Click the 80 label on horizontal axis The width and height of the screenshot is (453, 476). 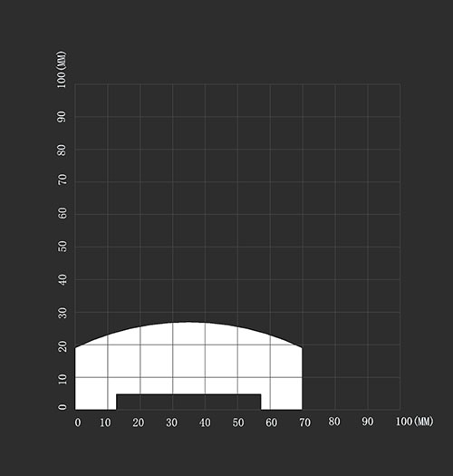[334, 422]
